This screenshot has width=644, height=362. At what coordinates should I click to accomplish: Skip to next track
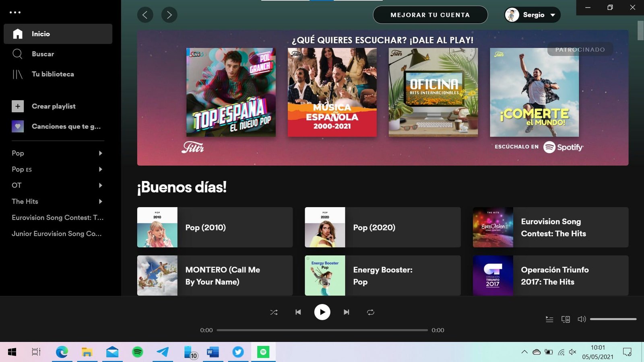346,312
